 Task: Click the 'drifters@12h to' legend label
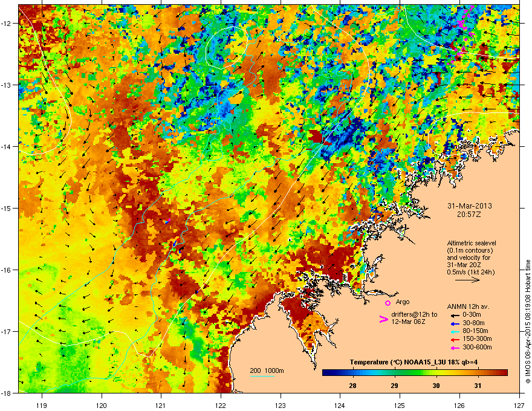[414, 314]
